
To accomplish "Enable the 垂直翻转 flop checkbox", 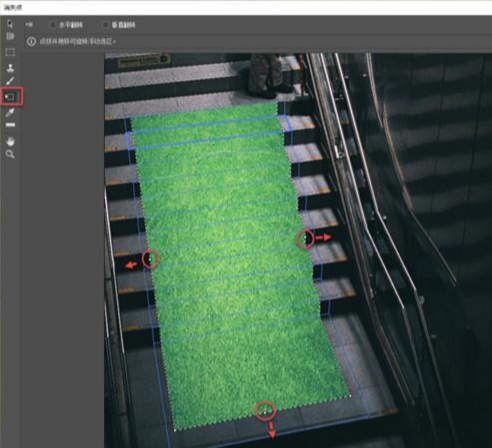I will (x=105, y=25).
